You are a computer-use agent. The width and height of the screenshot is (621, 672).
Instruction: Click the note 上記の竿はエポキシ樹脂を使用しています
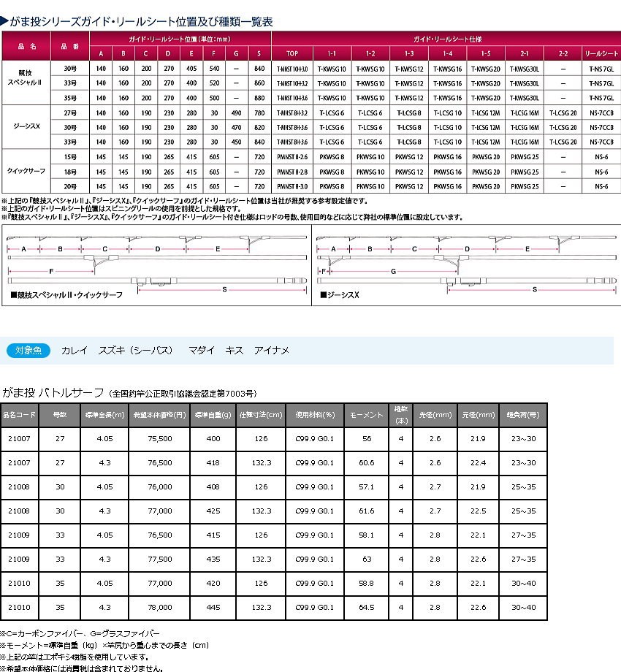click(x=74, y=657)
